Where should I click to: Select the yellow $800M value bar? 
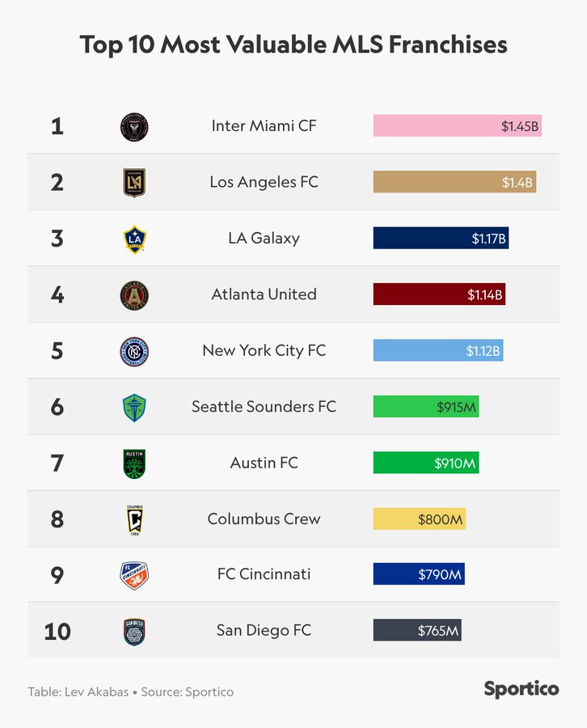(419, 519)
